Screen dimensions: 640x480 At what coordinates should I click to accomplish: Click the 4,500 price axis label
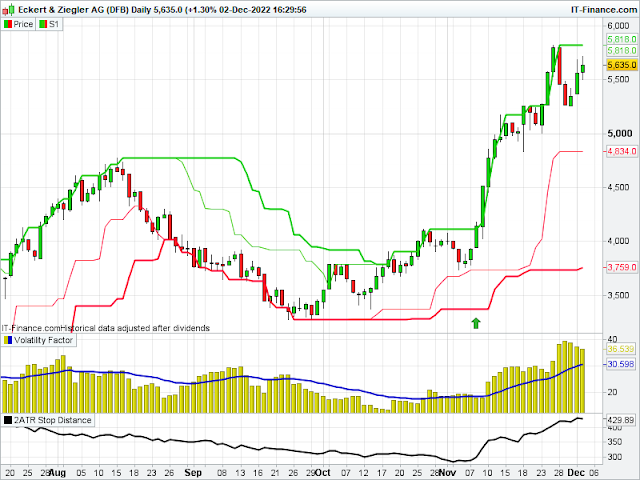pos(618,187)
